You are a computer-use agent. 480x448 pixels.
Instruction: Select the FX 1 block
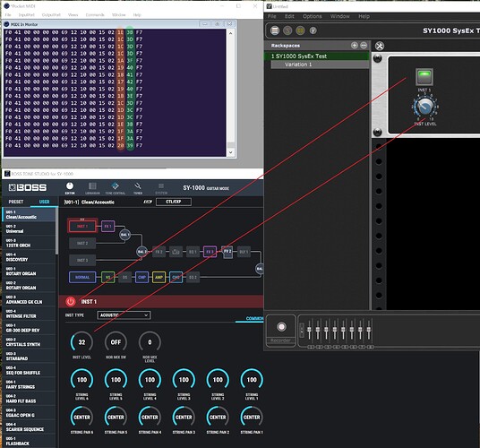pos(108,227)
